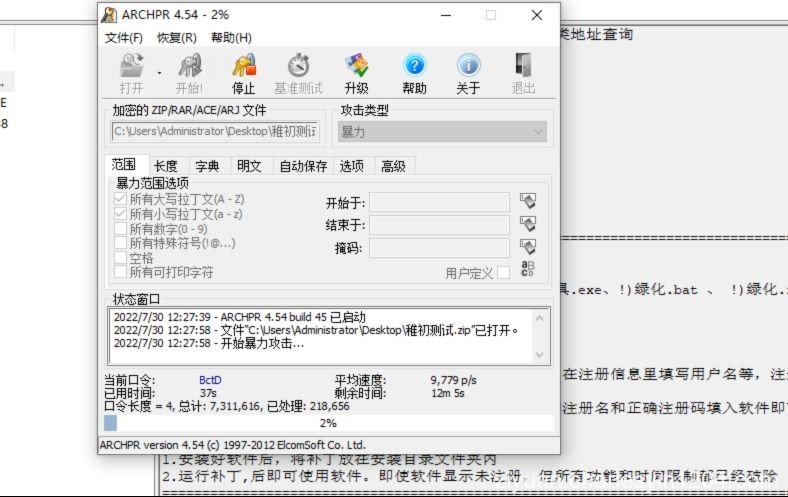Image resolution: width=788 pixels, height=497 pixels.
Task: Click average speed value '9,779 p/s'
Action: click(453, 380)
